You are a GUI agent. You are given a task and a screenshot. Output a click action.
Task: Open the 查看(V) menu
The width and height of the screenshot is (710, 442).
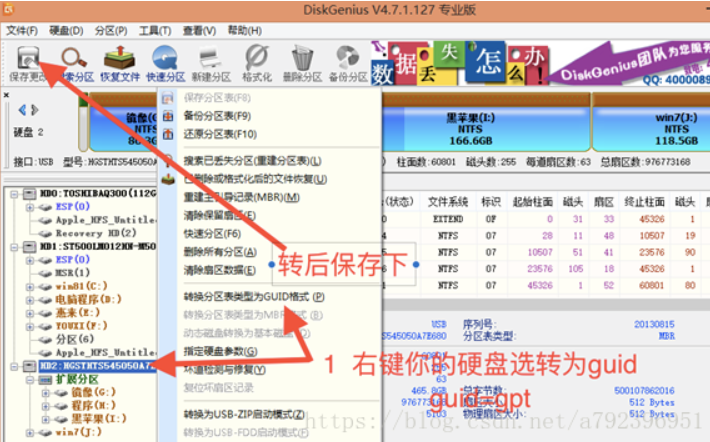coord(199,30)
